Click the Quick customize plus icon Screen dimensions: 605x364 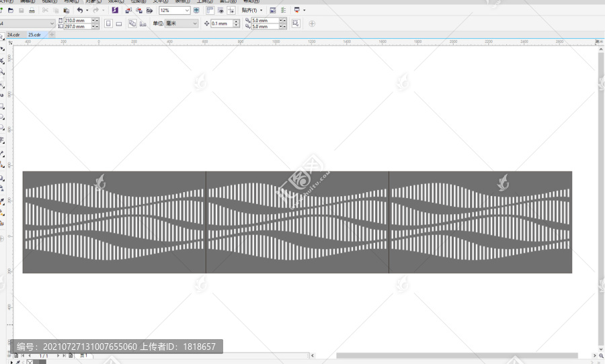pos(312,24)
